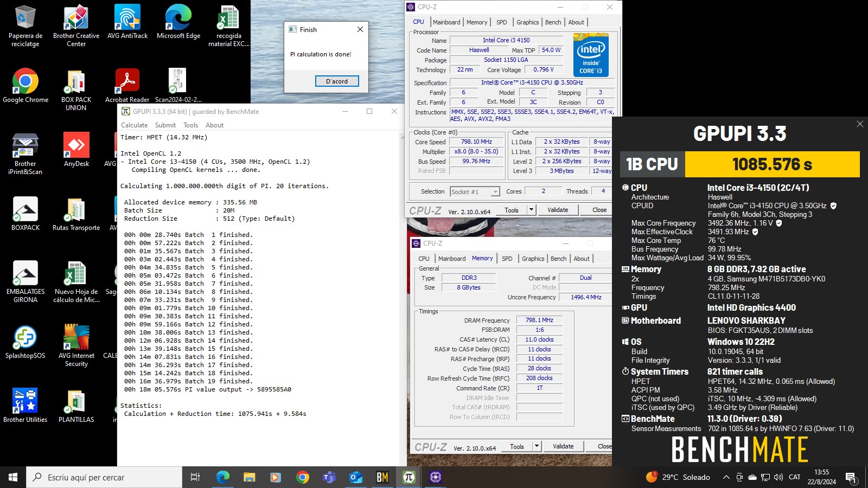The image size is (868, 488).
Task: Close the BenchMate GPUPI result panel
Action: pyautogui.click(x=860, y=124)
